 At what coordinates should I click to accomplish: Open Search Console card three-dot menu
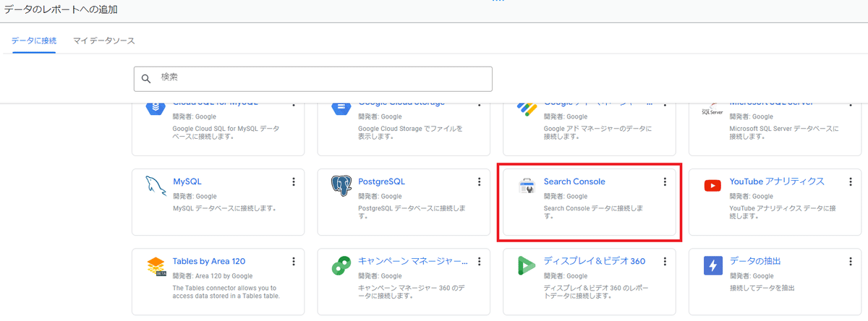665,181
